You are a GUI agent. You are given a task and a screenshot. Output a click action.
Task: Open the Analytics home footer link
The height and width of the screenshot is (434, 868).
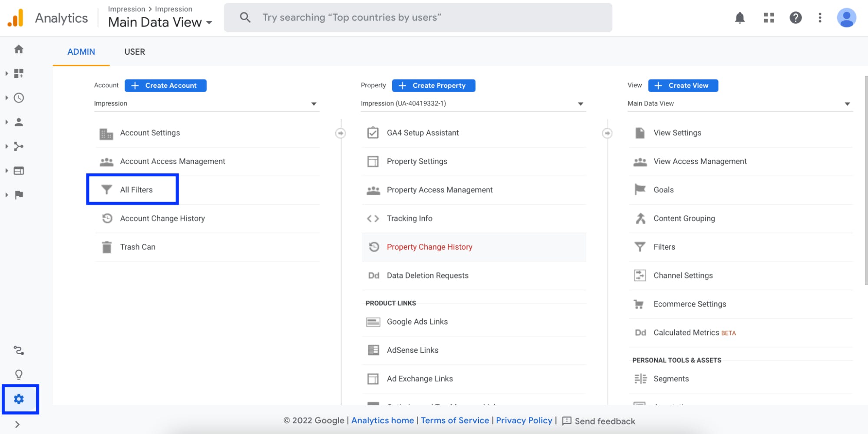pyautogui.click(x=383, y=421)
